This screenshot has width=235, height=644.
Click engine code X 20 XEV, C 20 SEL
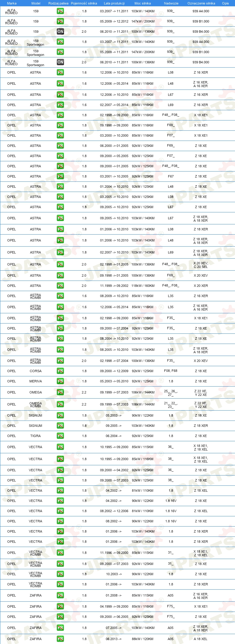click(x=201, y=265)
